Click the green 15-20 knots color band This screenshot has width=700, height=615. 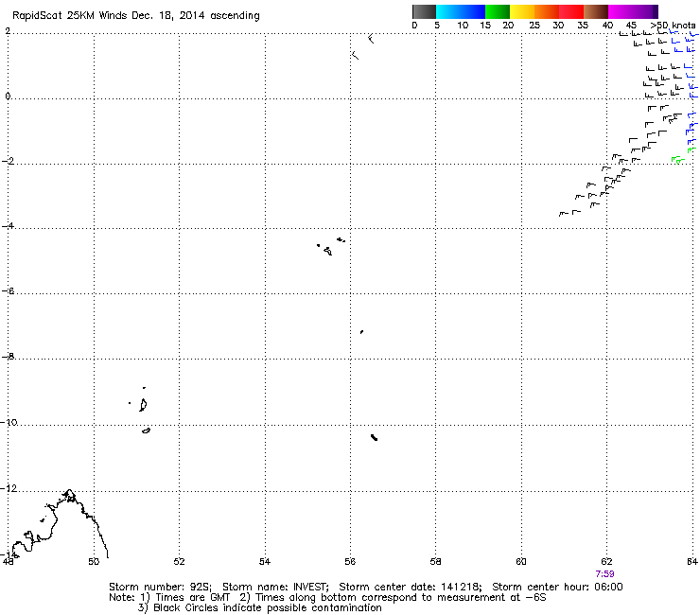coord(498,11)
